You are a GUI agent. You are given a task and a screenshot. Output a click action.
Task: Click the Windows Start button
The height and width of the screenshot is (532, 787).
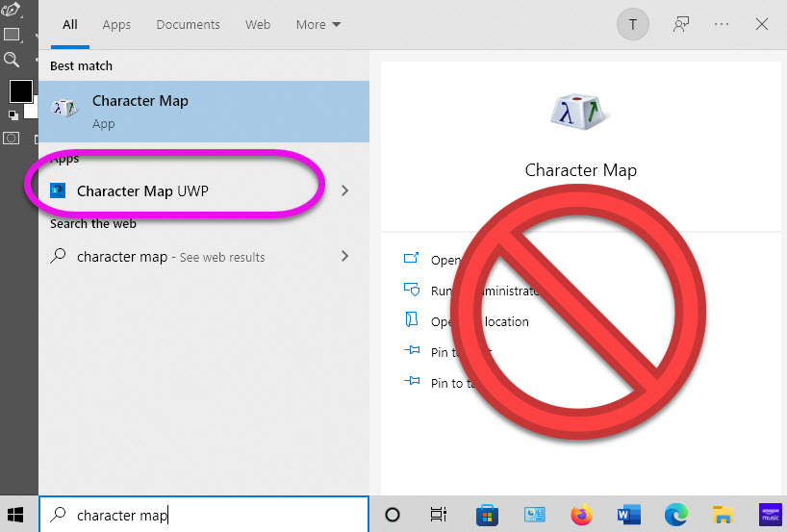pos(15,515)
